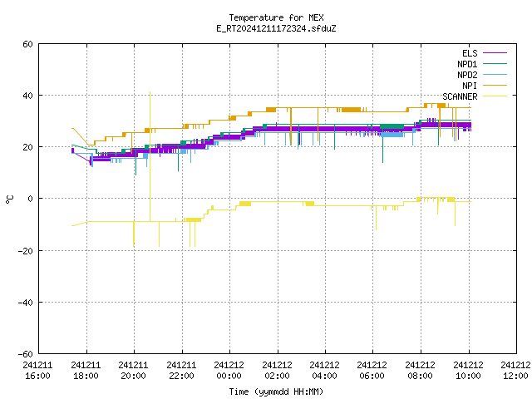Click the orange NPI legend line sample
The width and height of the screenshot is (532, 399).
click(495, 86)
